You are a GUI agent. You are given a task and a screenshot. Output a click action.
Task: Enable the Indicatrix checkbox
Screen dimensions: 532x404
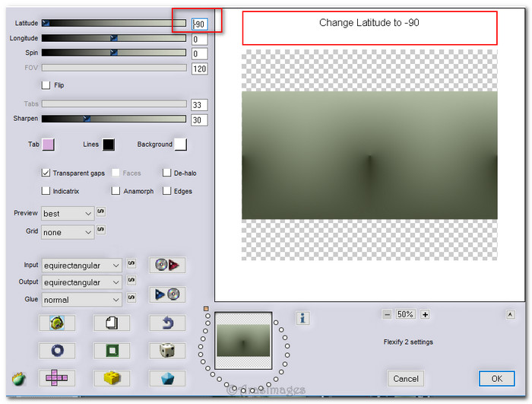[46, 192]
